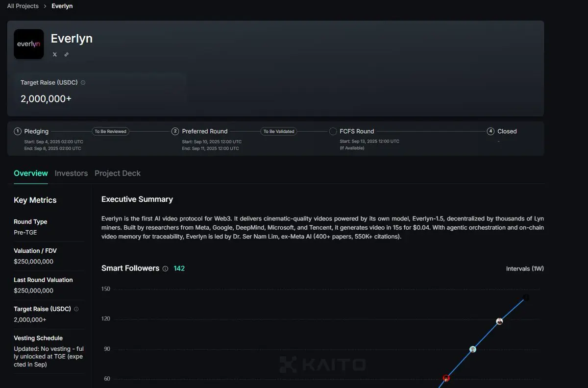This screenshot has width=588, height=388.
Task: Click the To Be Validated badge
Action: pos(279,131)
